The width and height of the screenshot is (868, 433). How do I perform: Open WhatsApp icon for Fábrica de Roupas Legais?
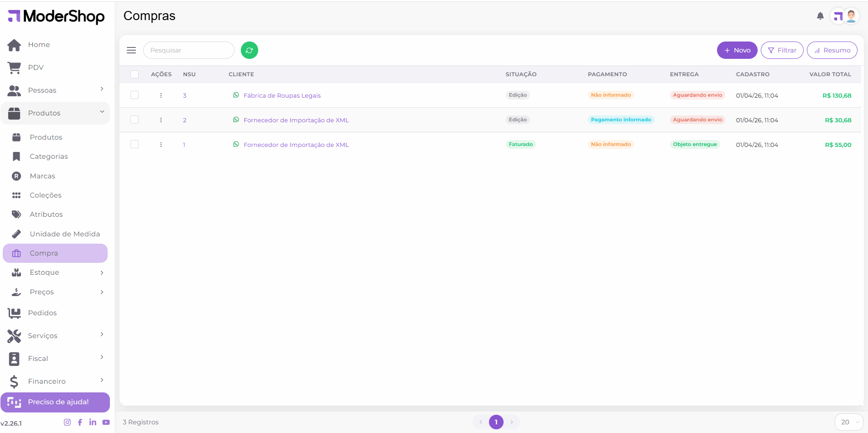[236, 95]
